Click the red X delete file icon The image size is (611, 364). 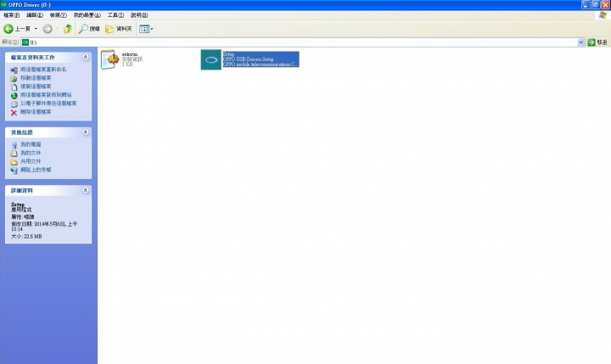[14, 113]
